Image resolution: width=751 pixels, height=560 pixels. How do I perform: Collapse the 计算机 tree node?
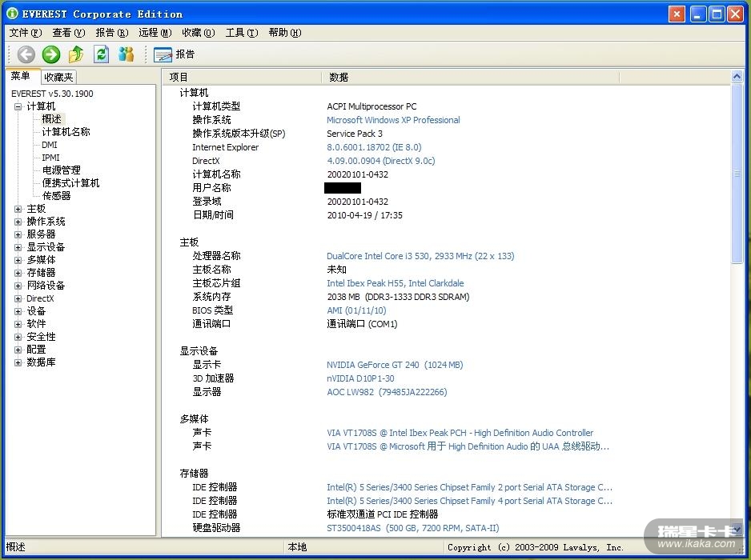(x=18, y=106)
